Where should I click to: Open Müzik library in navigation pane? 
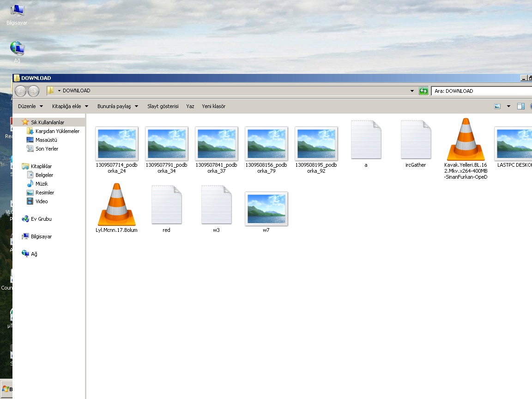[x=42, y=184]
